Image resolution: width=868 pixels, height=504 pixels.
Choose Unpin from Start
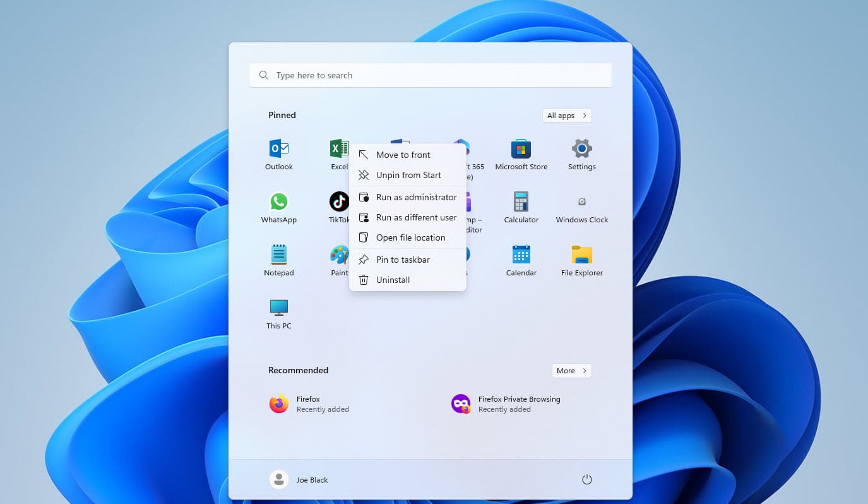(408, 175)
